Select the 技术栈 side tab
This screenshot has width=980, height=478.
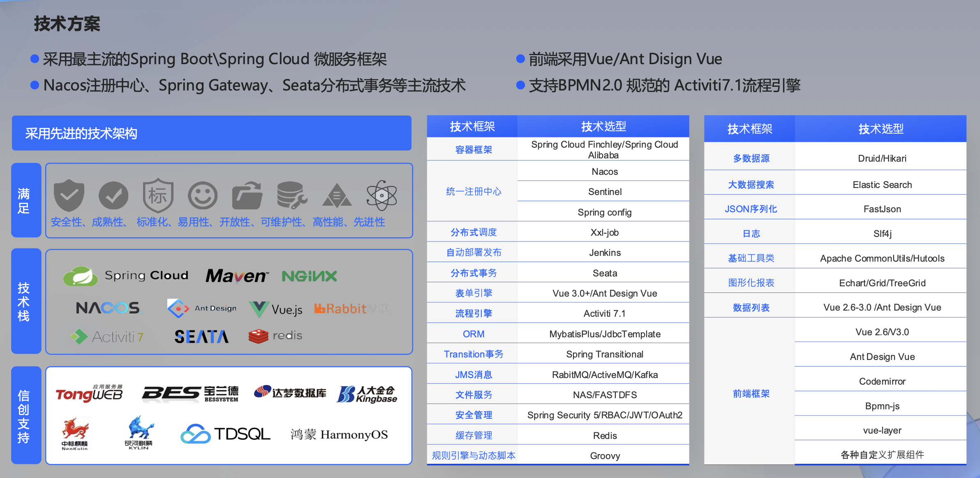tap(26, 301)
